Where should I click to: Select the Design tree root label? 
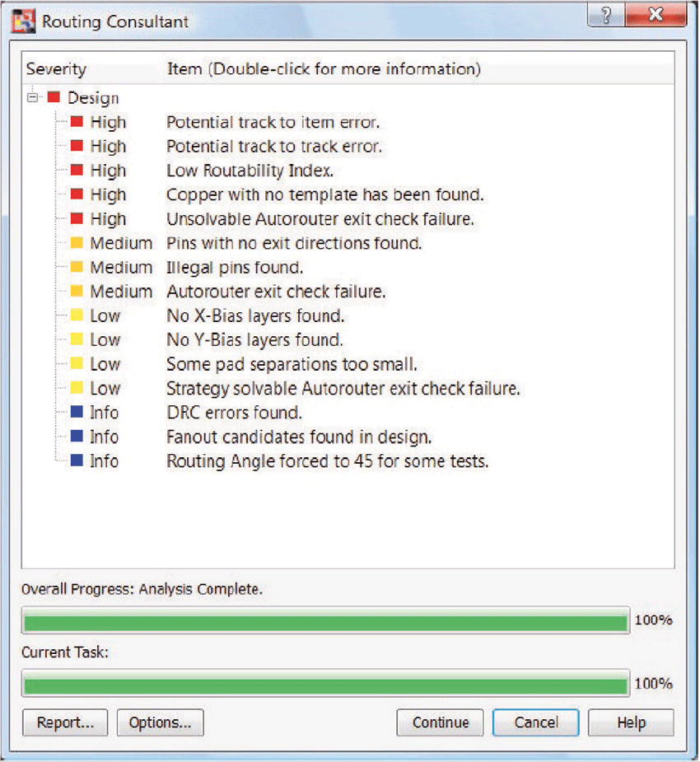pos(93,98)
